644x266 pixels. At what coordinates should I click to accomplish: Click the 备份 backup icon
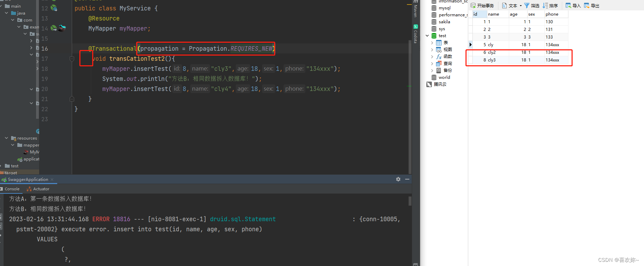click(x=439, y=70)
